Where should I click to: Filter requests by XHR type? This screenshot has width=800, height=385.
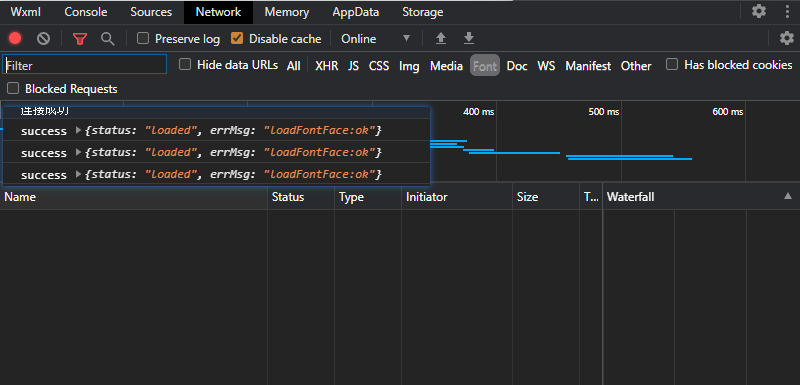point(327,66)
